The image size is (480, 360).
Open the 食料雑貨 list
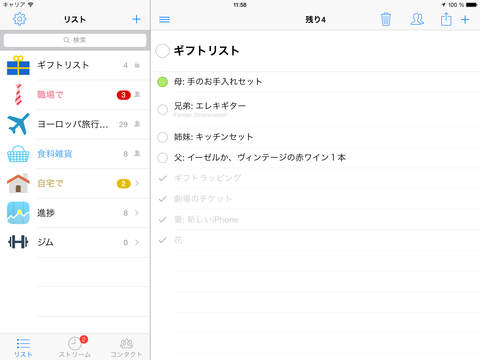75,154
